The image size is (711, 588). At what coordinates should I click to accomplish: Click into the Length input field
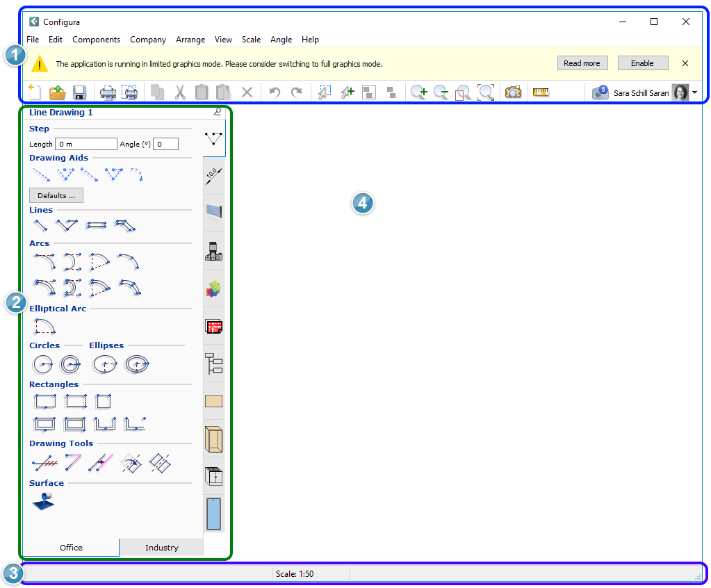pyautogui.click(x=86, y=144)
